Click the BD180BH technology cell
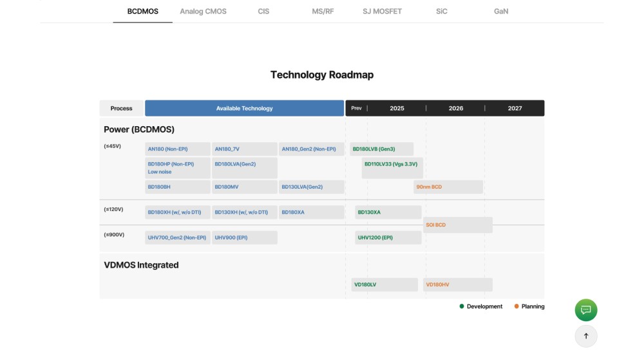Viewport: 644px width, 354px height. coord(178,187)
